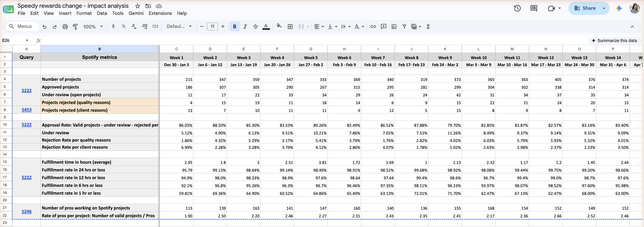
Task: Open the name box dropdown
Action: pyautogui.click(x=27, y=40)
